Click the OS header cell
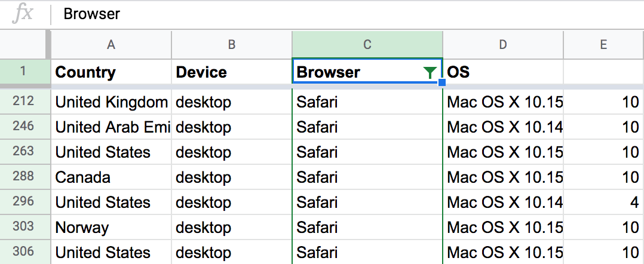The height and width of the screenshot is (264, 644). (x=503, y=72)
